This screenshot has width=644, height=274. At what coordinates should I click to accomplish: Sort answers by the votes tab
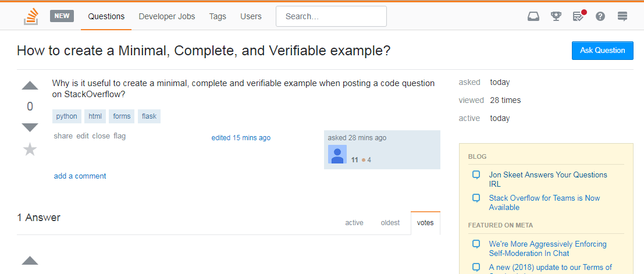[x=425, y=223]
